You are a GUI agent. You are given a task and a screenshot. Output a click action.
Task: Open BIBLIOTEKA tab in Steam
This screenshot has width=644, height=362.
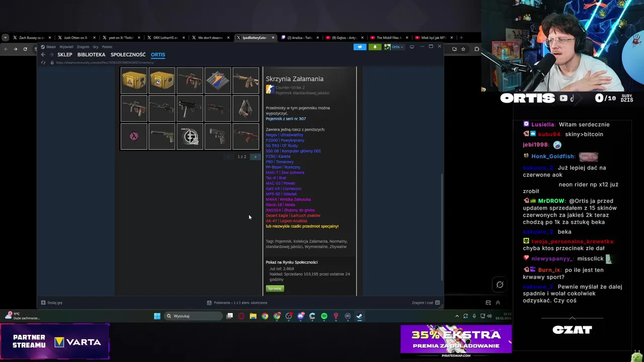click(x=91, y=54)
